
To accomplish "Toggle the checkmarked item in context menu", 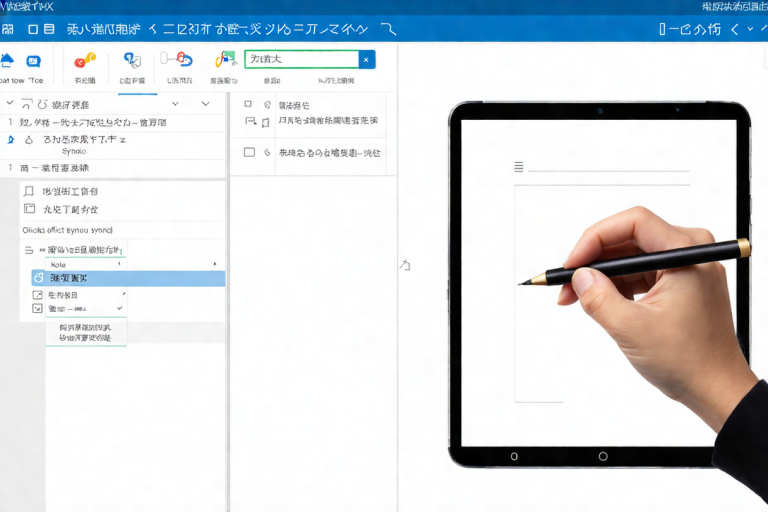I will (70, 309).
